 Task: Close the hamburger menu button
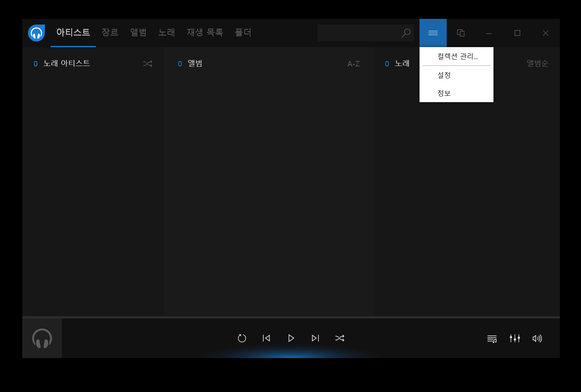click(433, 33)
